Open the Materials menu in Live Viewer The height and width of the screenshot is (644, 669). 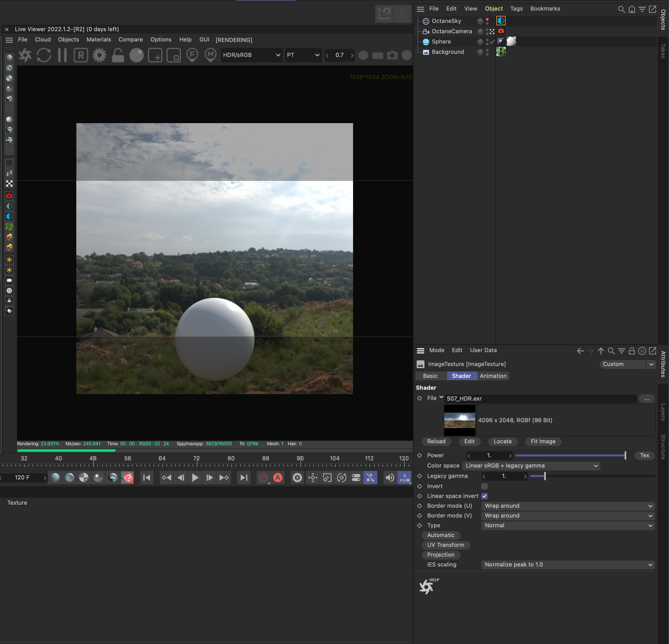[x=99, y=40]
